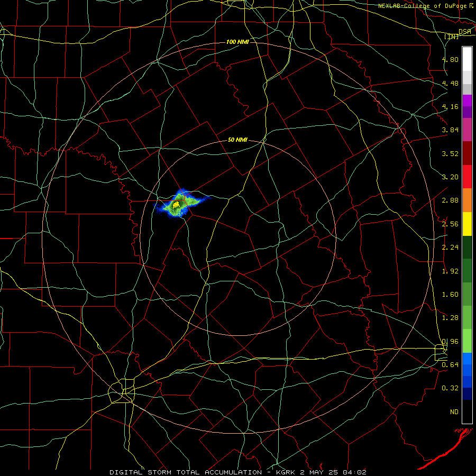Click the 0.64 legend value
476x476 pixels.
pos(450,365)
